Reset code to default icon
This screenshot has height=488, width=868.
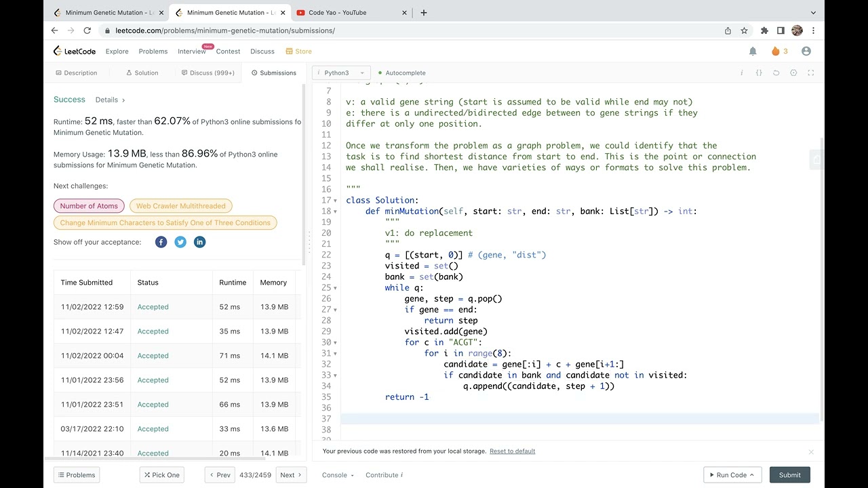tap(776, 73)
